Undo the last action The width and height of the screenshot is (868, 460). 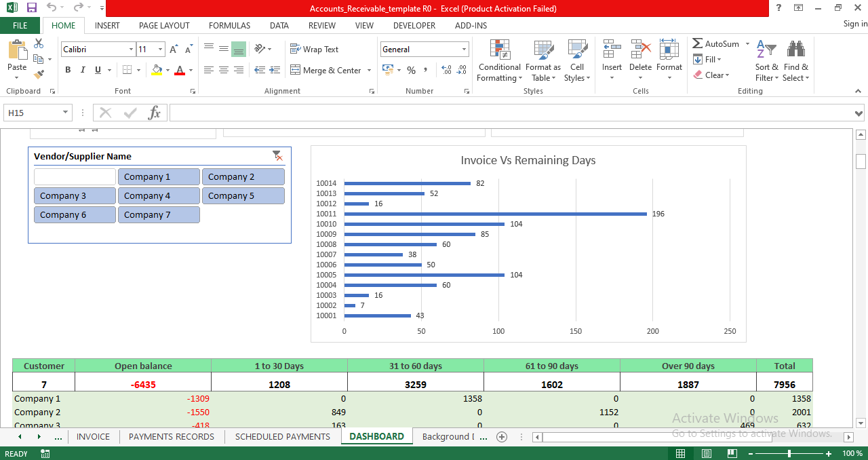[x=52, y=8]
